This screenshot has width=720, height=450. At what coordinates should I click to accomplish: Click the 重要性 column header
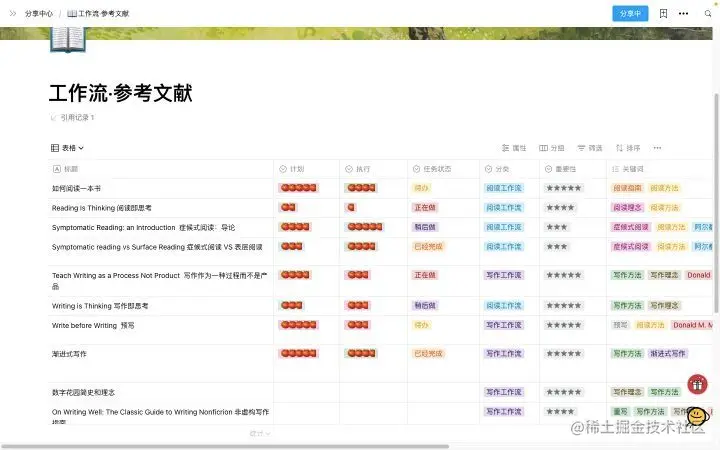[x=573, y=169]
